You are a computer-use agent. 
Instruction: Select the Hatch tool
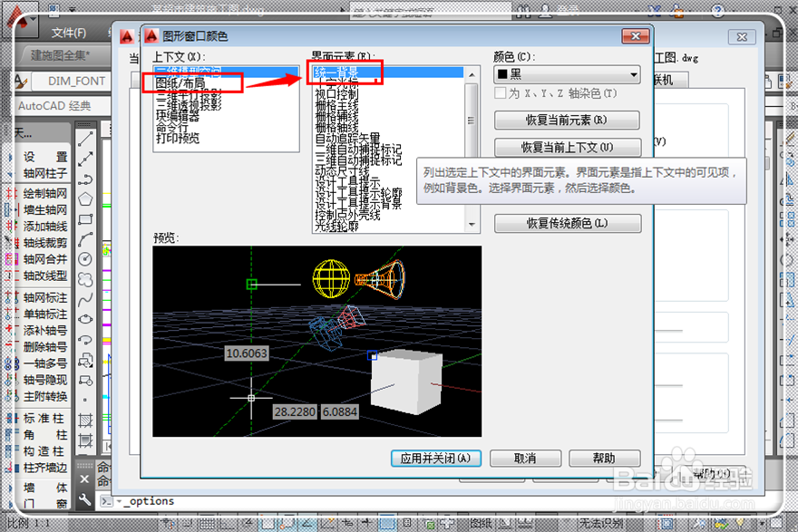[85, 421]
